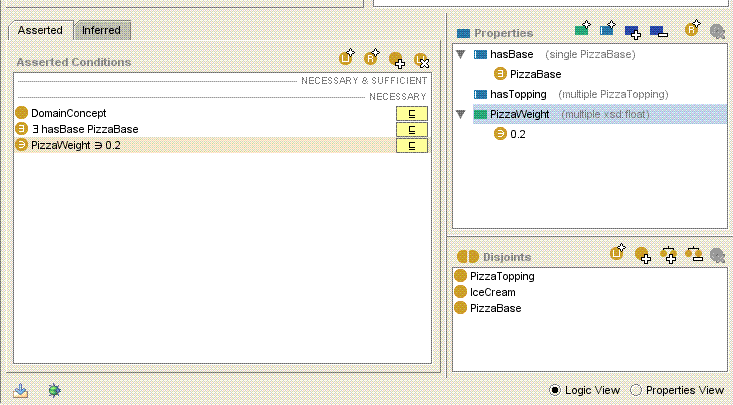Collapse the PizzaWeight property tree node

tap(461, 115)
